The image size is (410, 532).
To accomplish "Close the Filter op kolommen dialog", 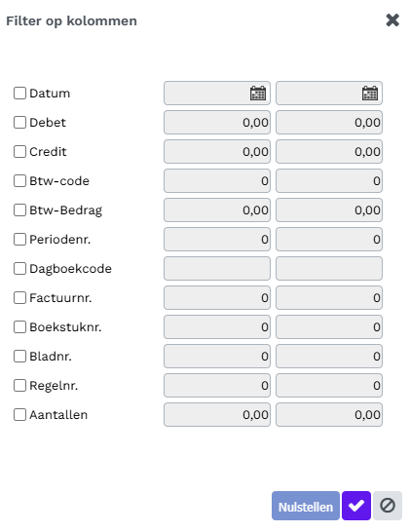I will (x=392, y=20).
